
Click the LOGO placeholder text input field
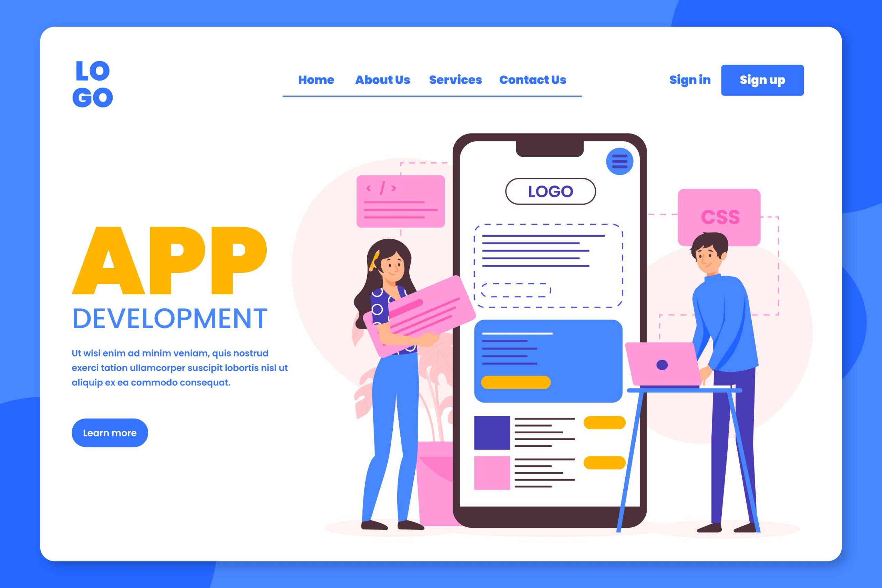(550, 191)
